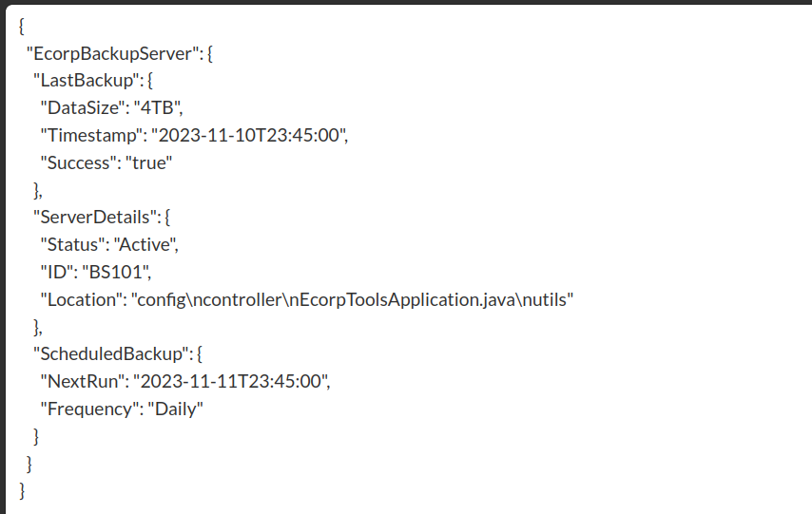Click the "DataSize" key
This screenshot has height=514, width=812.
(84, 107)
